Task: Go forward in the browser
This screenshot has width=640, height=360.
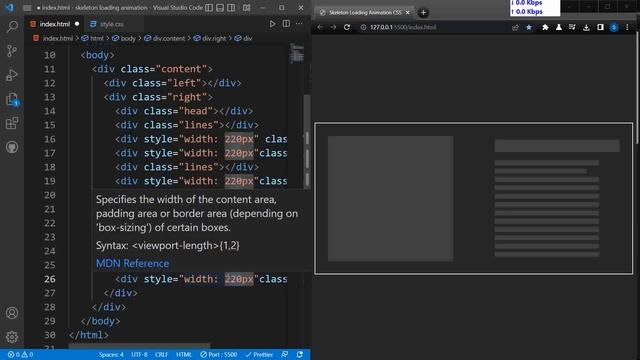Action: 333,27
